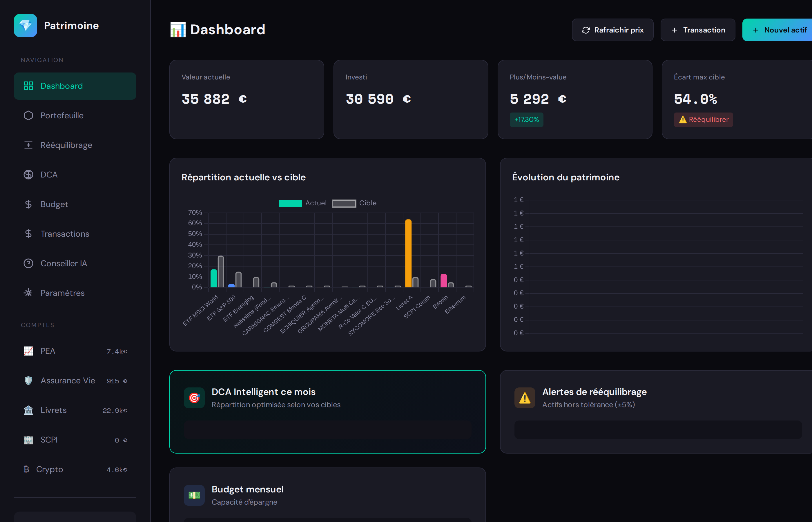812x522 pixels.
Task: Select the DCA globe icon
Action: (x=28, y=174)
